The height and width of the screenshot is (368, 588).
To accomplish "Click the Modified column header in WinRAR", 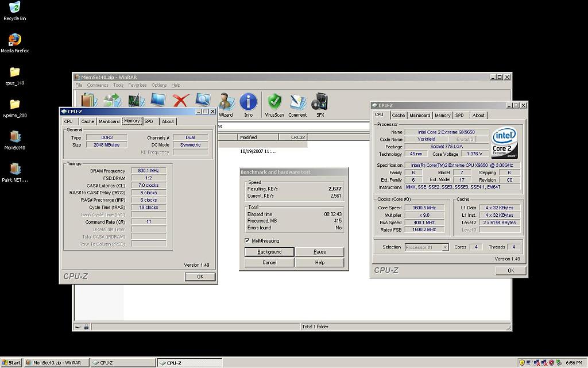I will [x=258, y=137].
